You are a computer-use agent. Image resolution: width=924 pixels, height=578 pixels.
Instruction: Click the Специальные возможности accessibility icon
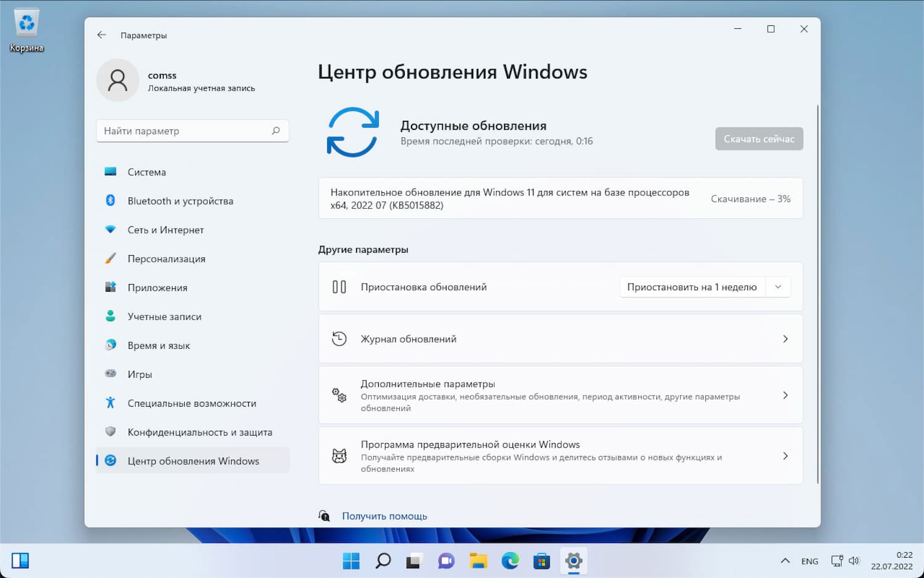(110, 402)
